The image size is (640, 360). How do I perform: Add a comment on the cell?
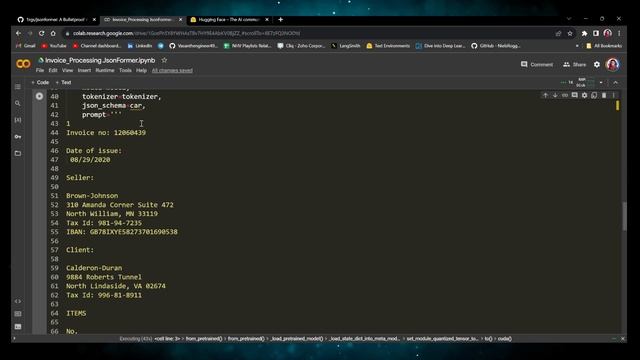pyautogui.click(x=575, y=95)
